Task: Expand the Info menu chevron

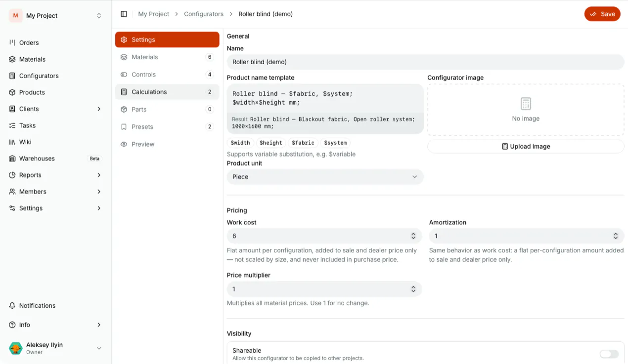Action: [99, 325]
